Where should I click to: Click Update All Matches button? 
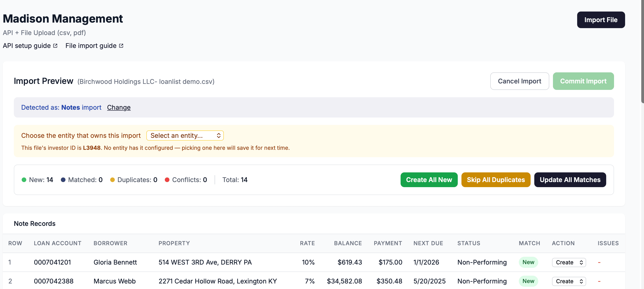click(x=570, y=180)
